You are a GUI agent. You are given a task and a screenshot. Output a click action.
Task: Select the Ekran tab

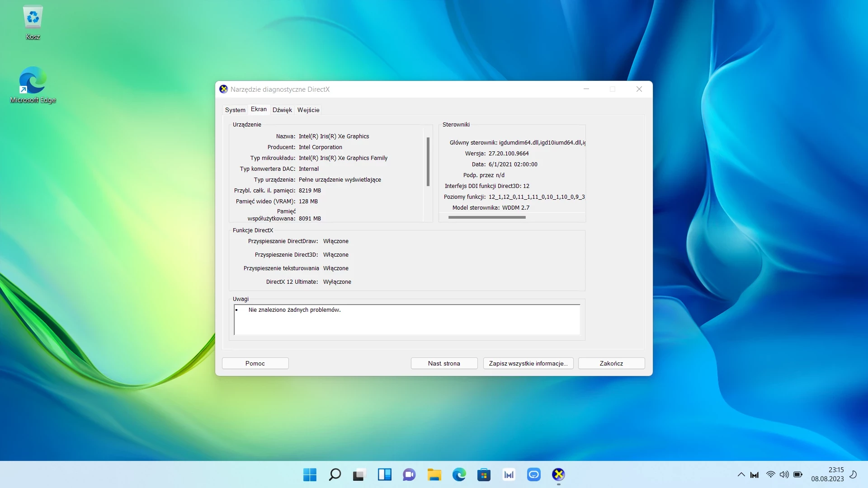coord(259,109)
